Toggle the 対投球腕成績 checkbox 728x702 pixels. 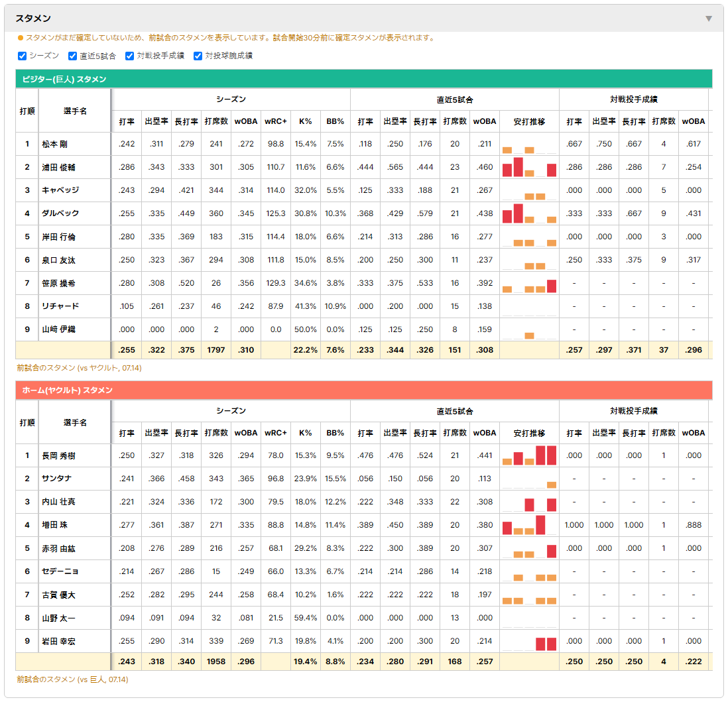pyautogui.click(x=198, y=56)
